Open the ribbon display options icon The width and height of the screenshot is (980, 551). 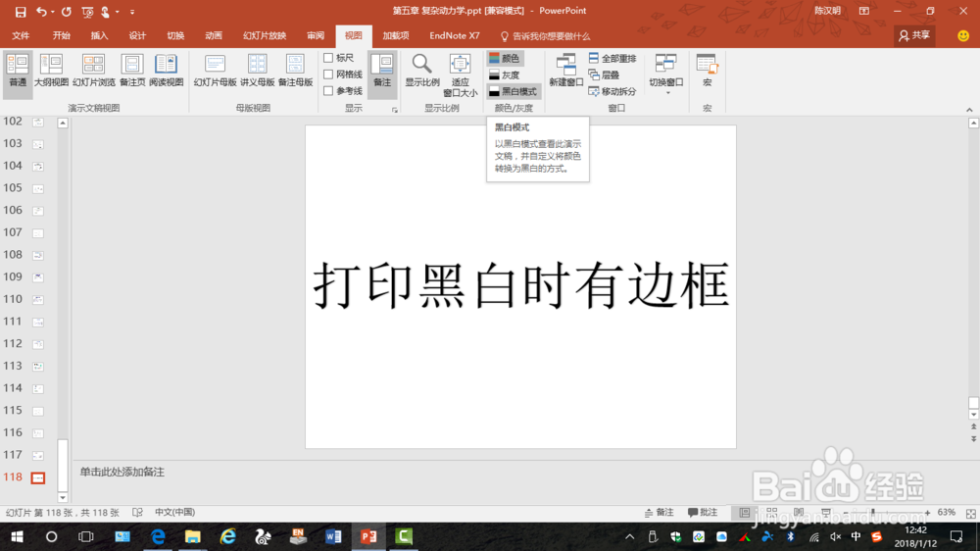863,11
